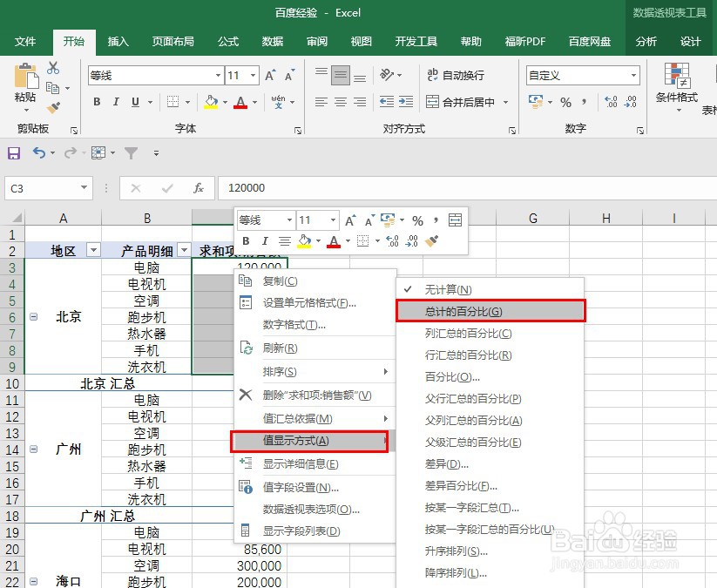
Task: Collapse the 海口 group
Action: coord(33,582)
